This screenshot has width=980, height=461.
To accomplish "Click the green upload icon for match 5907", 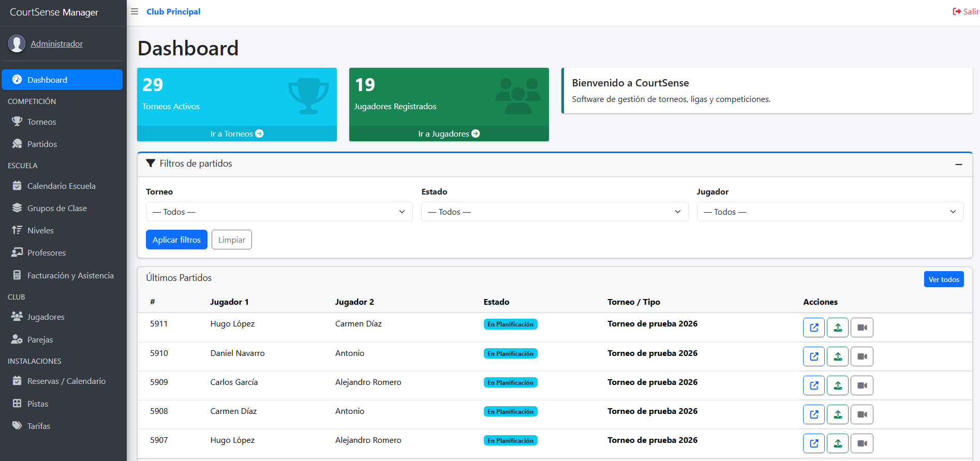I will pos(838,443).
